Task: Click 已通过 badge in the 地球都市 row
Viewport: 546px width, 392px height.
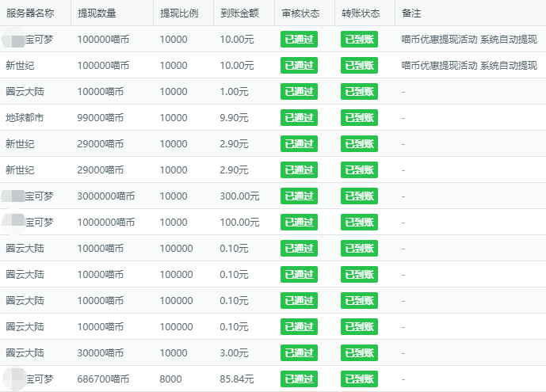Action: pyautogui.click(x=299, y=117)
